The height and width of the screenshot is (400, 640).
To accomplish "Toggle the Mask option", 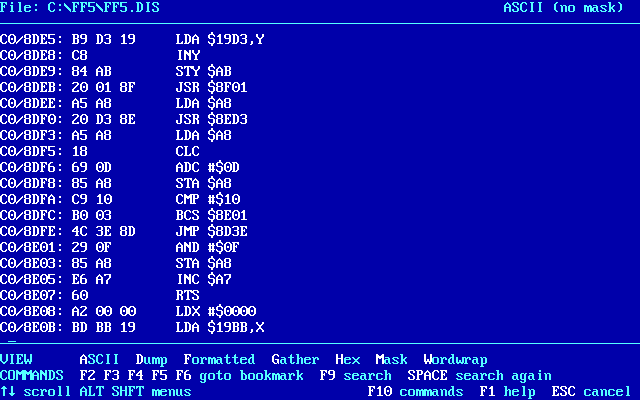I will [391, 359].
